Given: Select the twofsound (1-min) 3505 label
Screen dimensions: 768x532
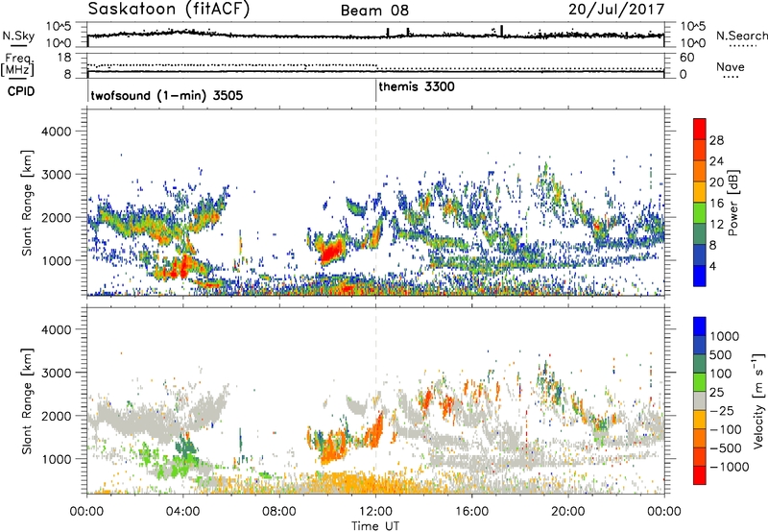Looking at the screenshot, I should pyautogui.click(x=166, y=95).
